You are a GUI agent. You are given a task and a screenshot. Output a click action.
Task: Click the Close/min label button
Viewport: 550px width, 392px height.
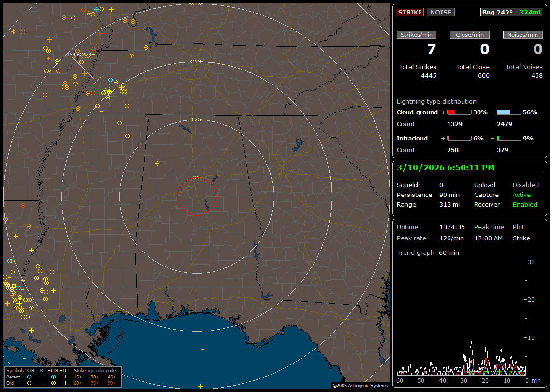(x=470, y=35)
